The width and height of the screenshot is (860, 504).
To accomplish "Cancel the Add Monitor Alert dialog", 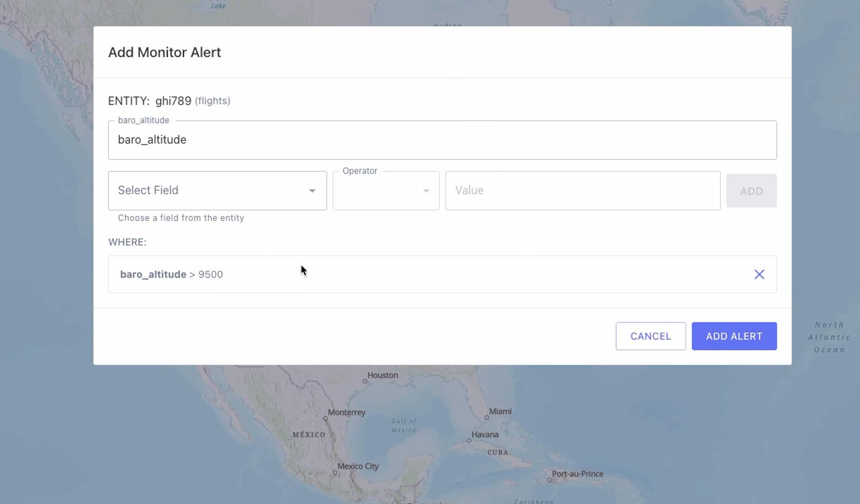I will point(651,336).
